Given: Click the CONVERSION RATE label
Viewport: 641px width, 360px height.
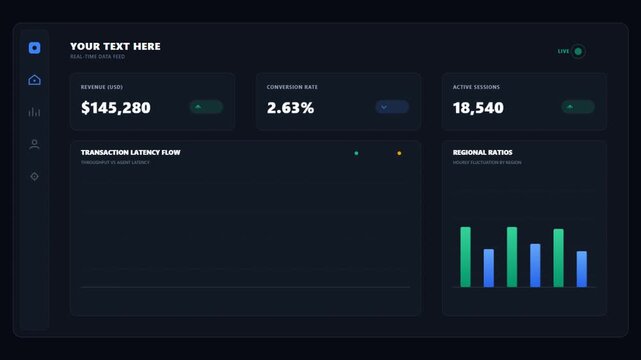Looking at the screenshot, I should (x=292, y=87).
